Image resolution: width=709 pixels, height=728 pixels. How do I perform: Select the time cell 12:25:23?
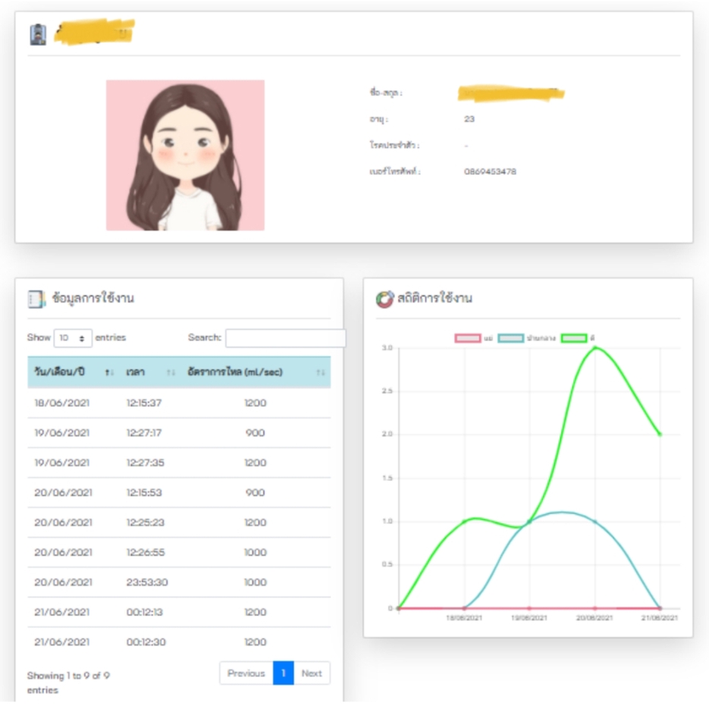coord(146,522)
